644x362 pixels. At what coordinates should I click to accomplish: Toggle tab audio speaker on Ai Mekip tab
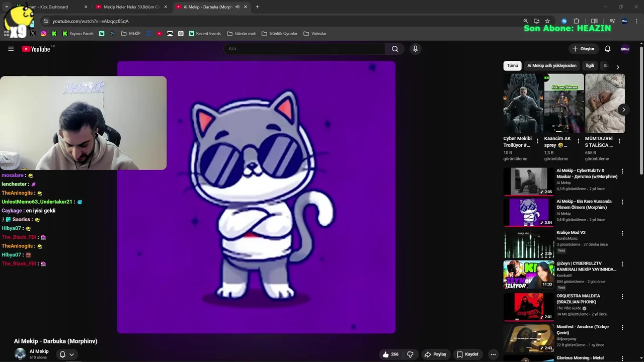pos(237,7)
